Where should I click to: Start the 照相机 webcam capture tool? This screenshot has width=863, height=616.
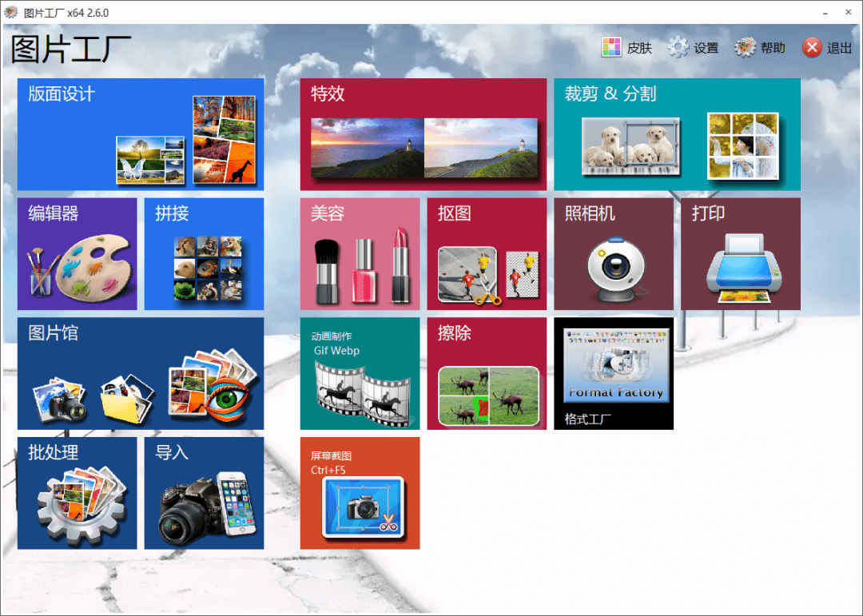pos(613,254)
